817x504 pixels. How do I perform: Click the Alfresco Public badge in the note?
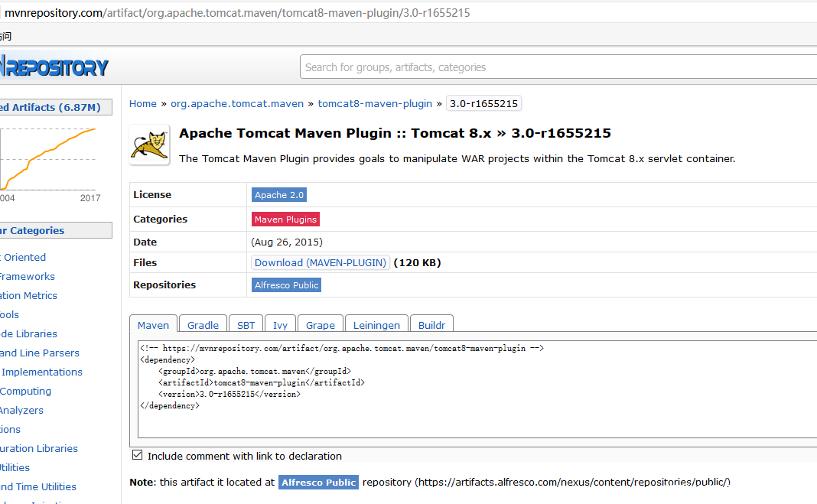pos(318,482)
